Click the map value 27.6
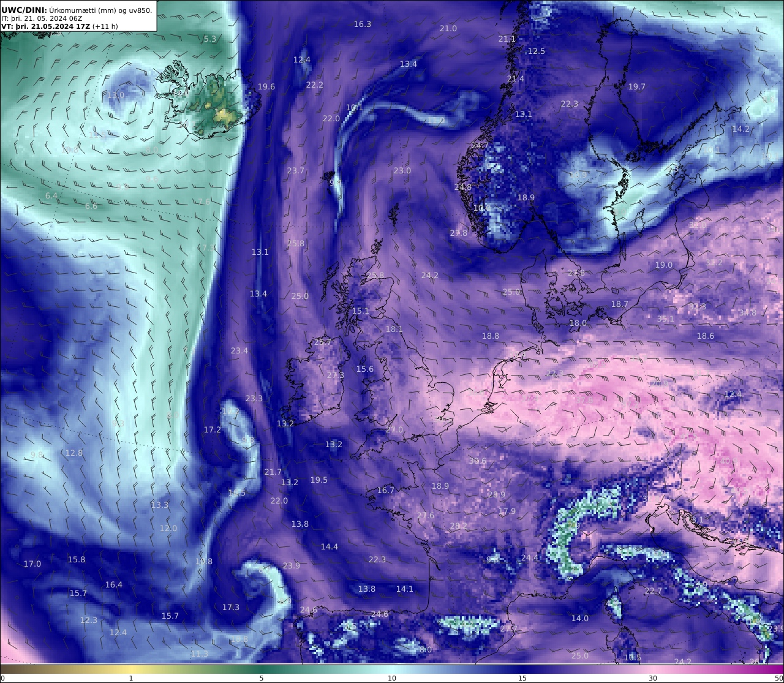This screenshot has height=683, width=784. pyautogui.click(x=426, y=516)
